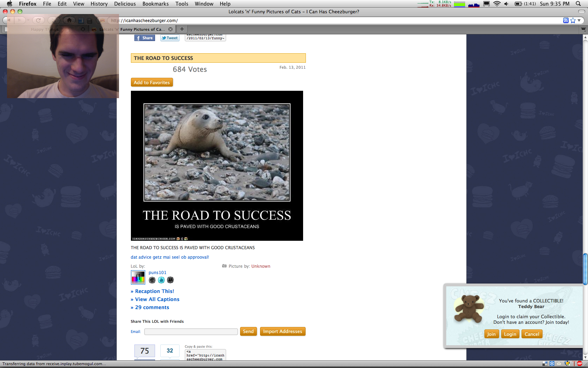Click the Facebook Share button
This screenshot has height=368, width=588.
(145, 38)
